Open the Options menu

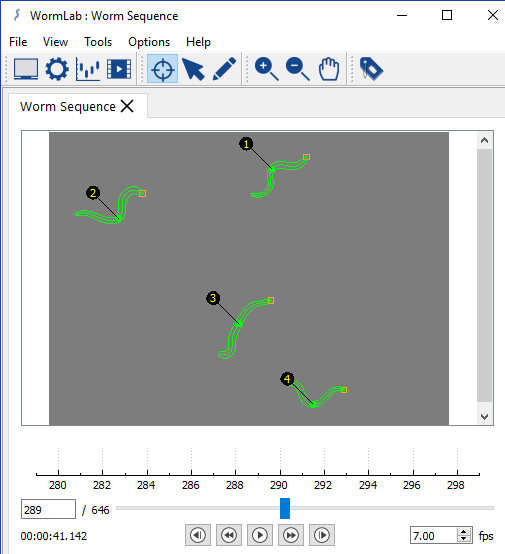149,42
